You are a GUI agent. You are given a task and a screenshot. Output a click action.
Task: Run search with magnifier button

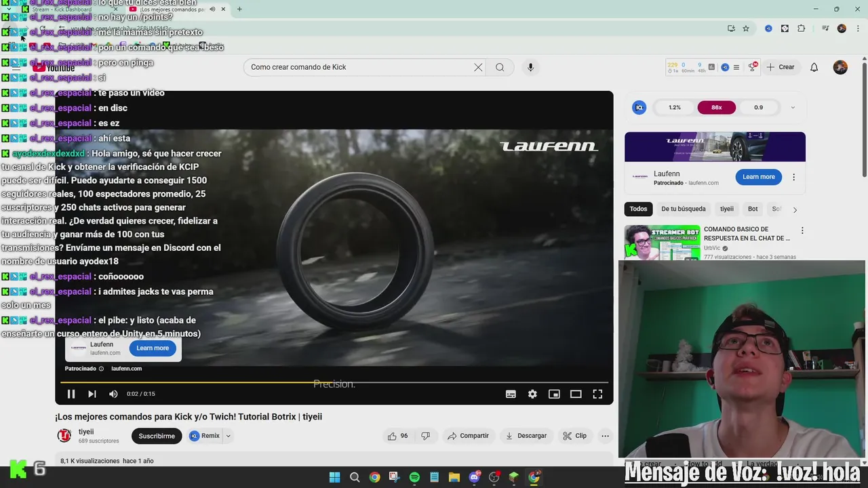point(500,67)
